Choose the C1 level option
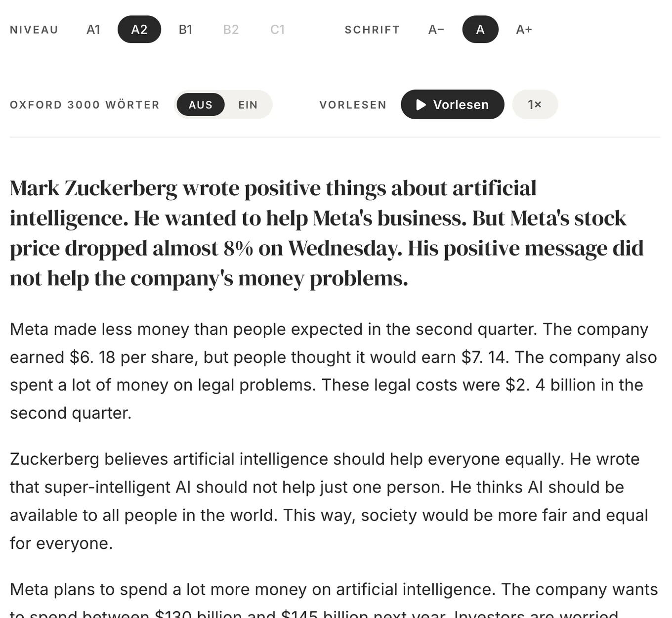This screenshot has height=618, width=672. click(x=278, y=30)
